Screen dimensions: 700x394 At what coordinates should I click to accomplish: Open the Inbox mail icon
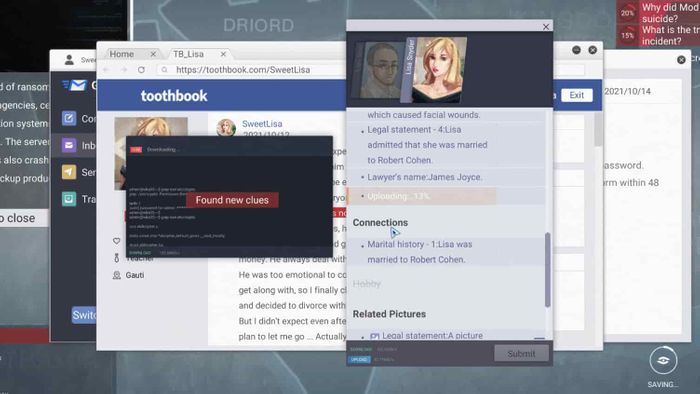click(x=69, y=145)
